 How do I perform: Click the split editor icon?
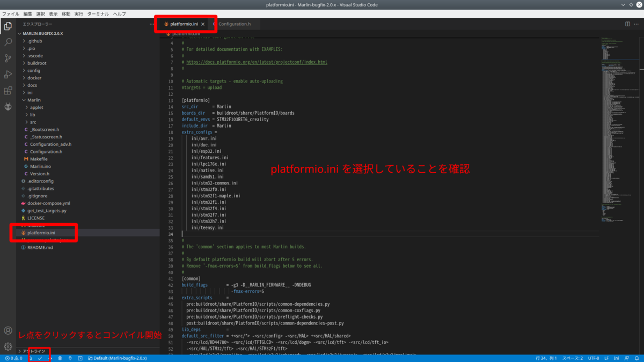(627, 24)
